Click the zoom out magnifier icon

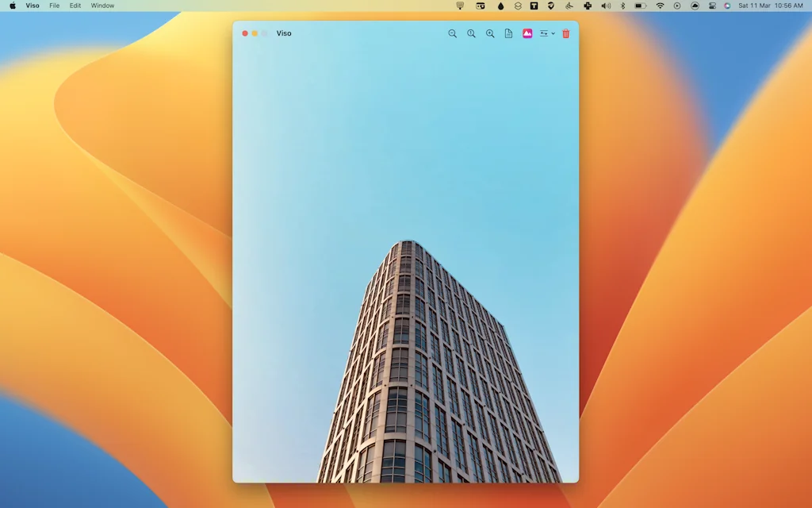[453, 33]
